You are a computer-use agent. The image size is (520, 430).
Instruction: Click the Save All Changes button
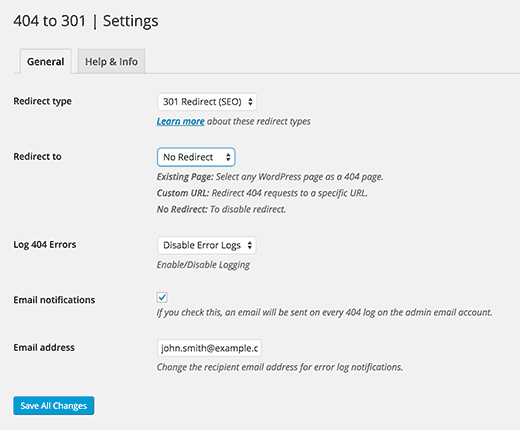(x=54, y=405)
